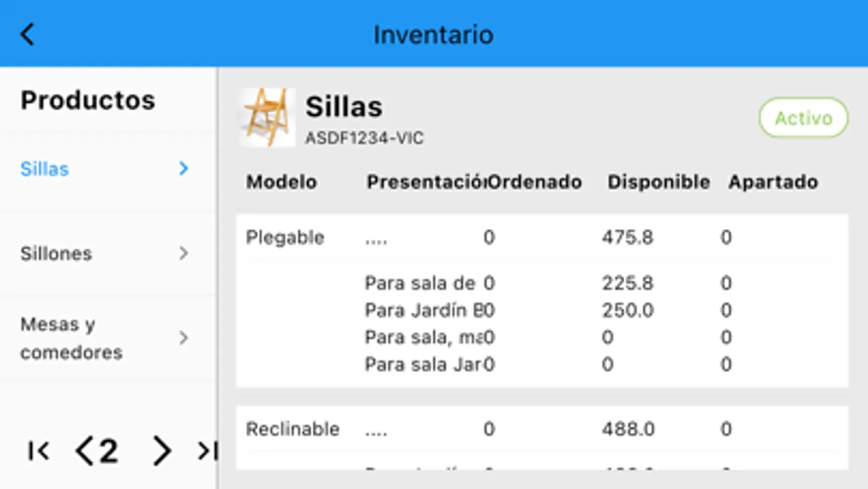Select the Plegable model row
This screenshot has width=868, height=489.
click(542, 237)
